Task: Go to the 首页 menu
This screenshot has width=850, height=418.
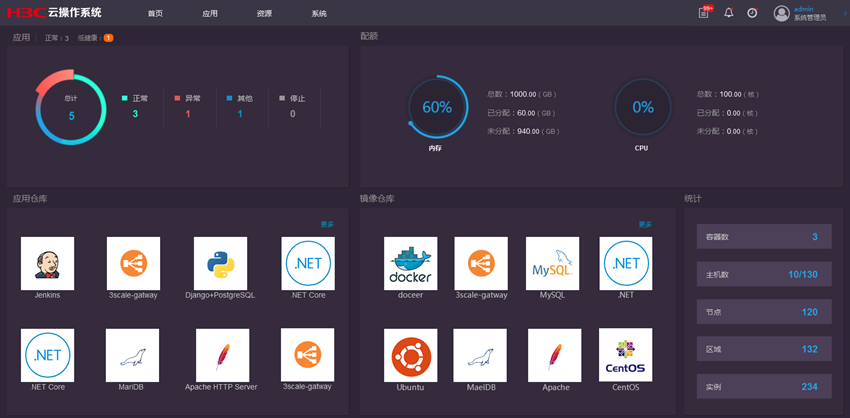Action: coord(155,14)
